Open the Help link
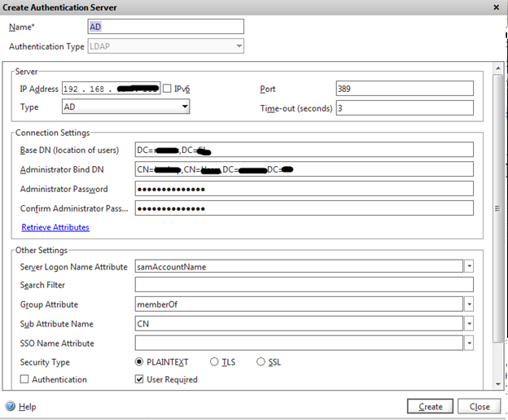Image resolution: width=508 pixels, height=420 pixels. click(27, 406)
